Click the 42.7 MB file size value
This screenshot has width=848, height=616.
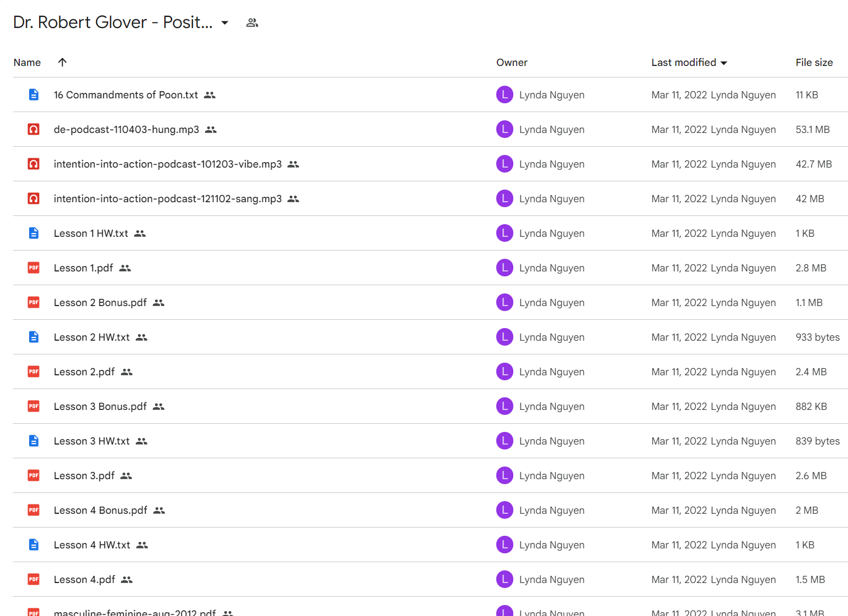[813, 164]
